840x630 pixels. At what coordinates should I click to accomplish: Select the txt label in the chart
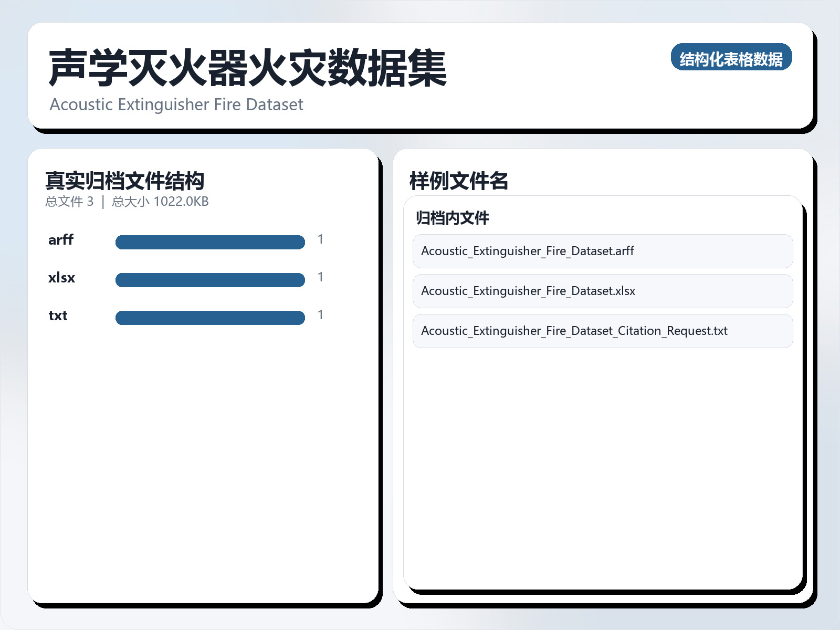[57, 316]
